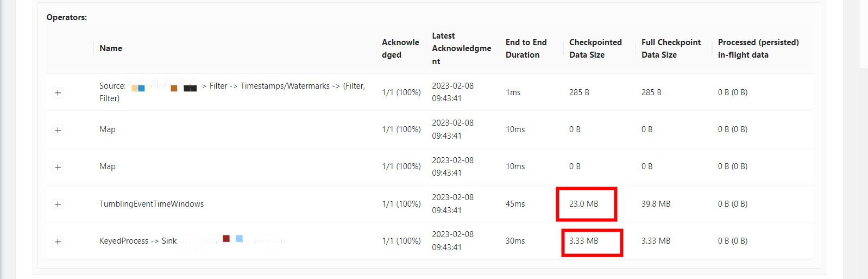The height and width of the screenshot is (279, 868).
Task: Click the 23.0 MB checkpointed size cell
Action: click(584, 204)
